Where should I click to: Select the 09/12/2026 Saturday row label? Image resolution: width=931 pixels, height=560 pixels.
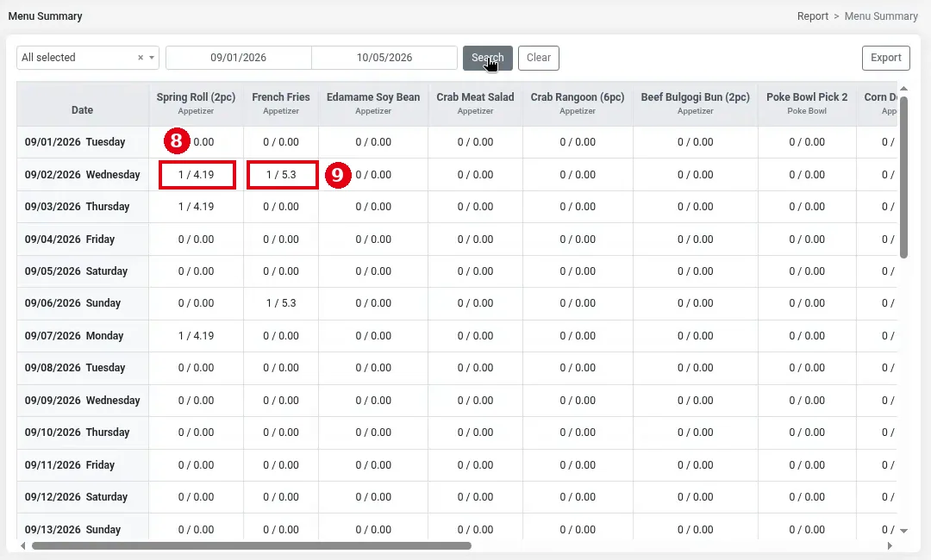coord(76,497)
